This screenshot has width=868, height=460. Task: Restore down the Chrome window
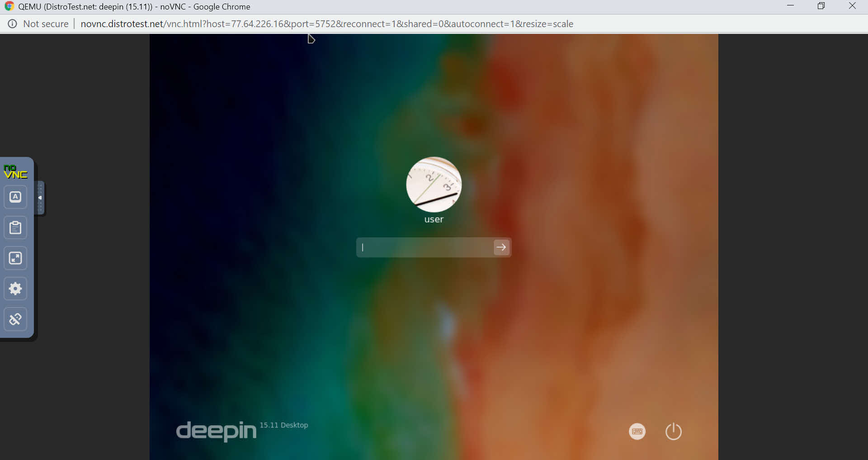[x=821, y=6]
